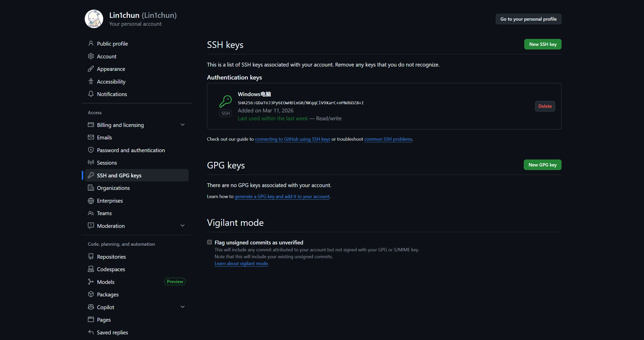Click the New GPG key button
This screenshot has height=340, width=644.
pyautogui.click(x=542, y=165)
